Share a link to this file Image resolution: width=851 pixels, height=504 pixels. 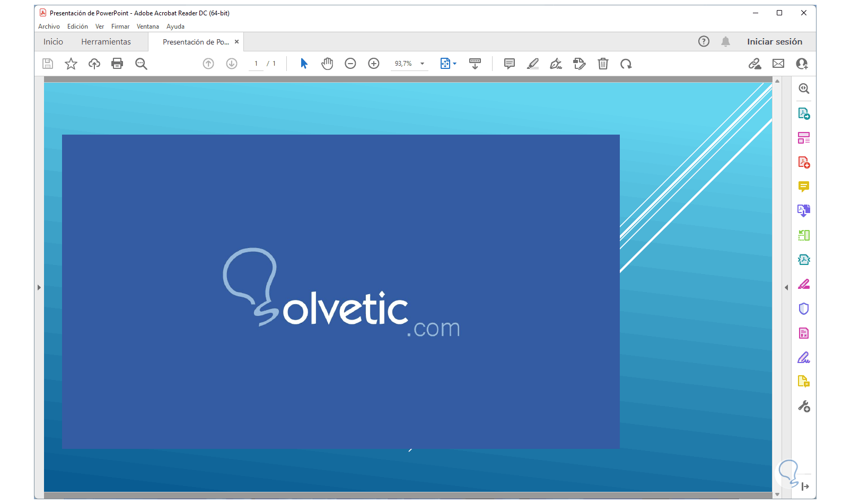pos(755,64)
